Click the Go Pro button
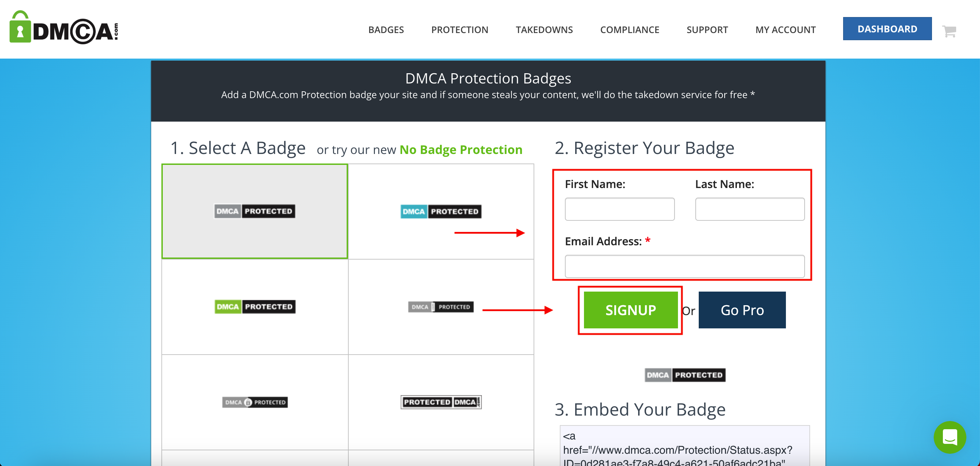980x466 pixels. (742, 310)
